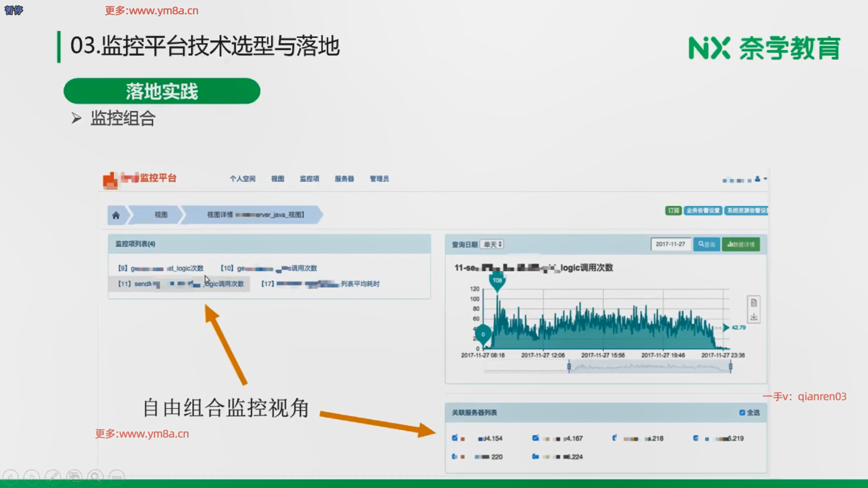The width and height of the screenshot is (868, 488).
Task: Click the green 数据详情 button
Action: [741, 244]
